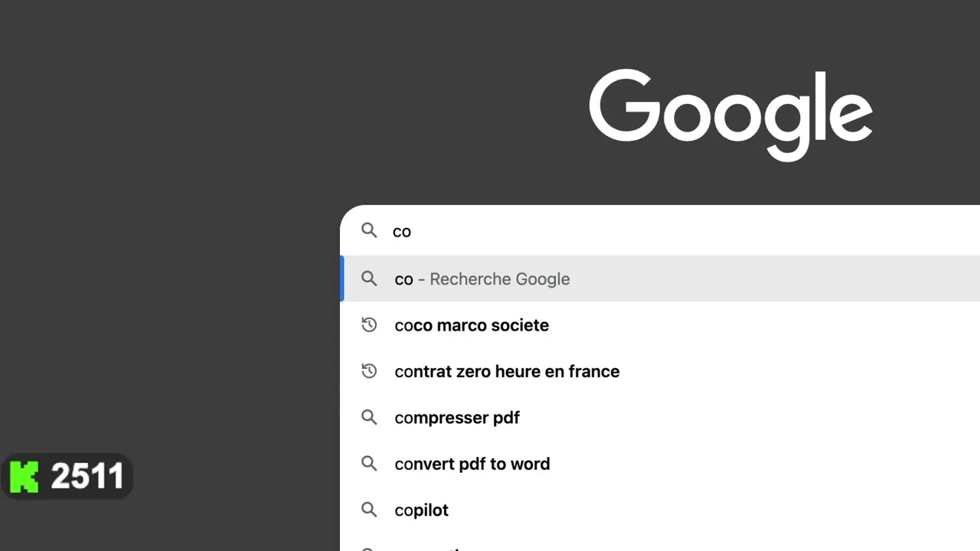Select the 'co - Recherche Google' suggestion
Viewport: 980px width, 551px height.
pyautogui.click(x=482, y=279)
